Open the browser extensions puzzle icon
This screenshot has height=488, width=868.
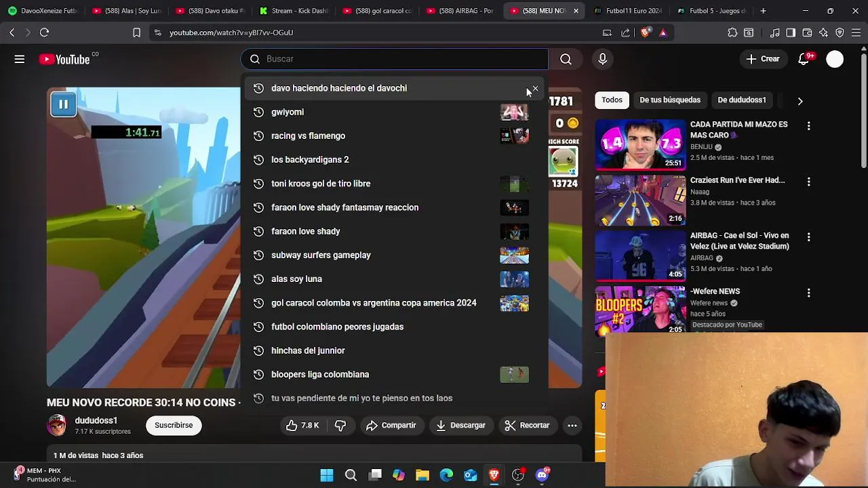732,33
